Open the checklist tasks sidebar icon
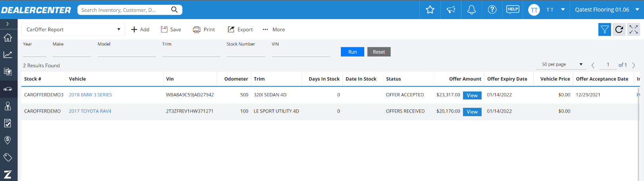644x181 pixels. point(8,123)
